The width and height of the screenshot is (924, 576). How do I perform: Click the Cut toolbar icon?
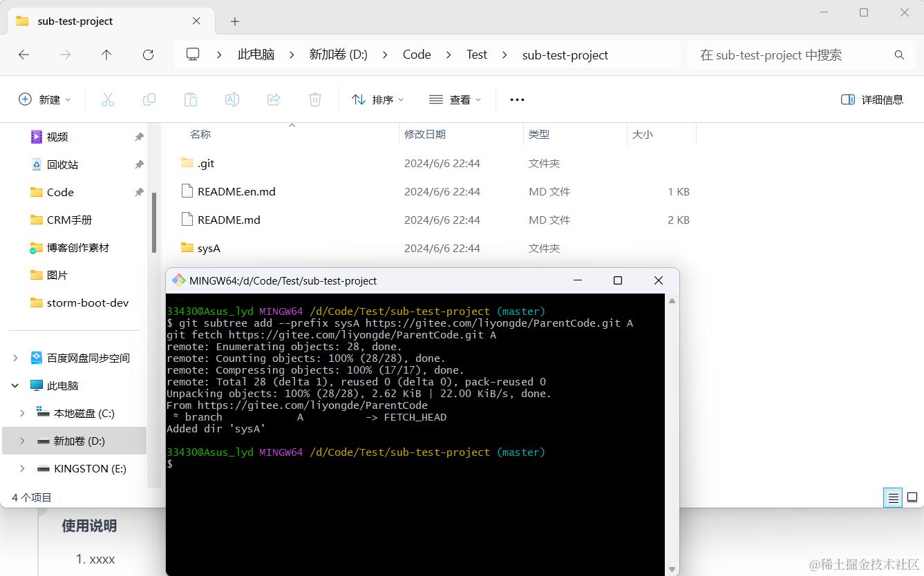[108, 99]
